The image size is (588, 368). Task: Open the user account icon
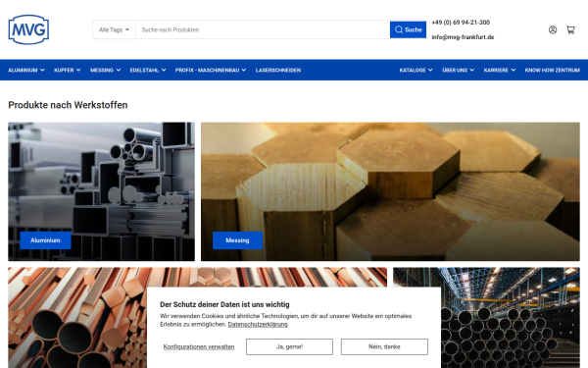[x=553, y=29]
